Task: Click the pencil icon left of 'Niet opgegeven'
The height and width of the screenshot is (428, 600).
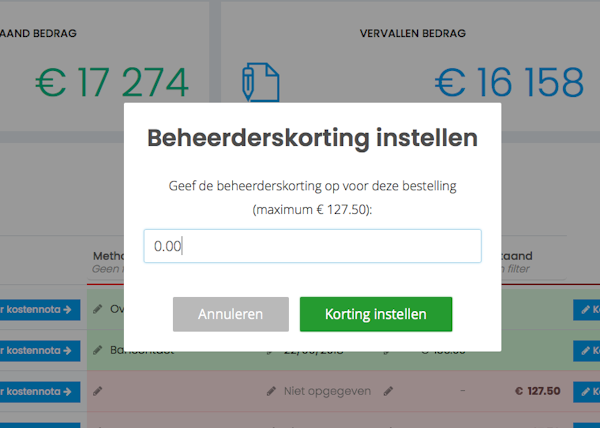Action: [x=272, y=391]
